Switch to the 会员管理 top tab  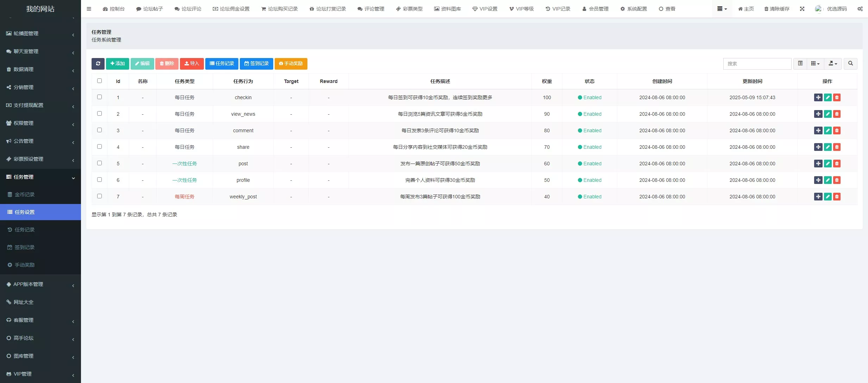[x=595, y=9]
